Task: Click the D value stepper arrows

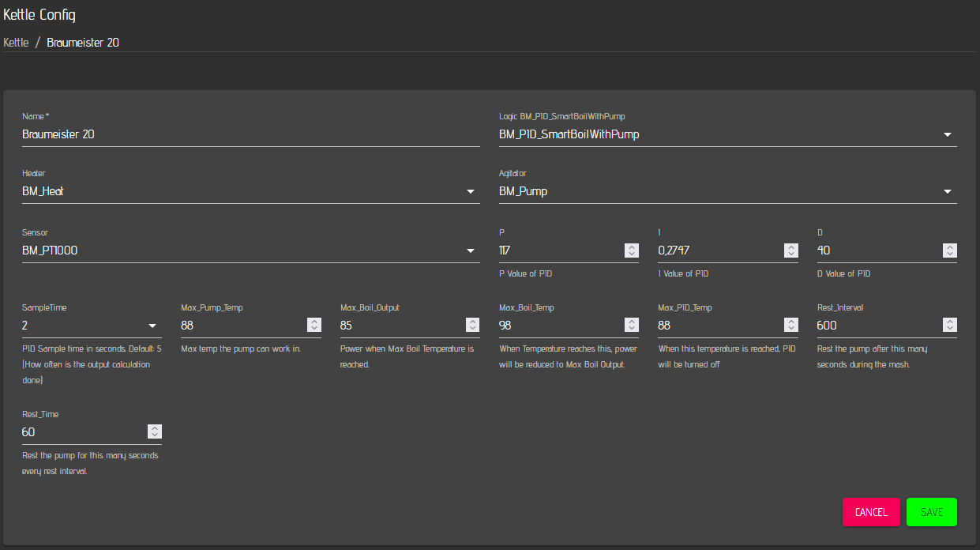Action: point(950,250)
